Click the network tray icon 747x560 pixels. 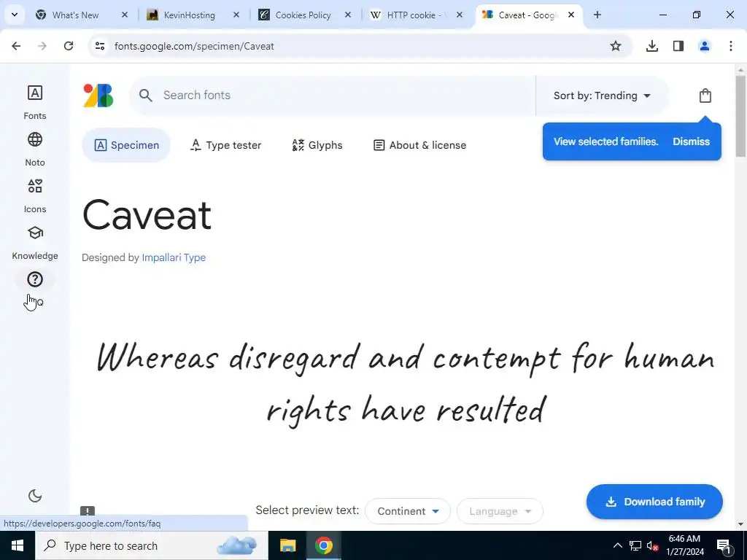635,545
